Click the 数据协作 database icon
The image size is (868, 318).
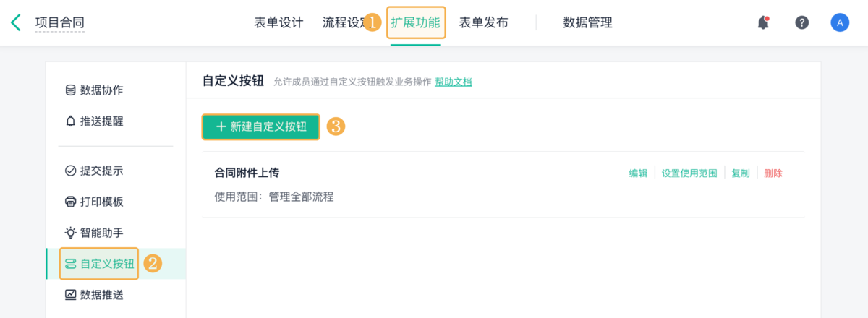point(70,90)
